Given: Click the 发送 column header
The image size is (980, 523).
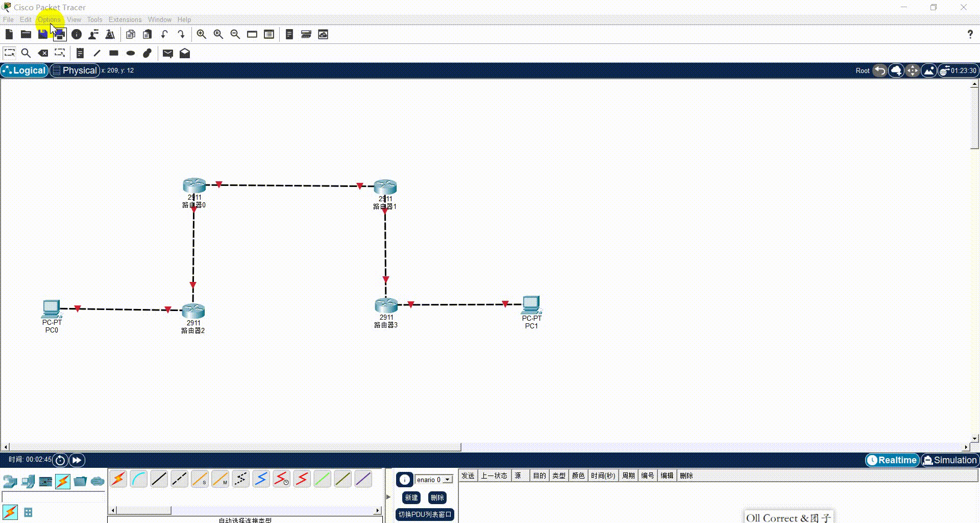Looking at the screenshot, I should [468, 476].
